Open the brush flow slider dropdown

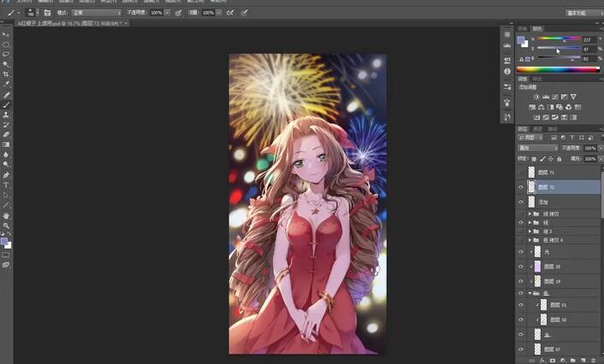pos(219,13)
